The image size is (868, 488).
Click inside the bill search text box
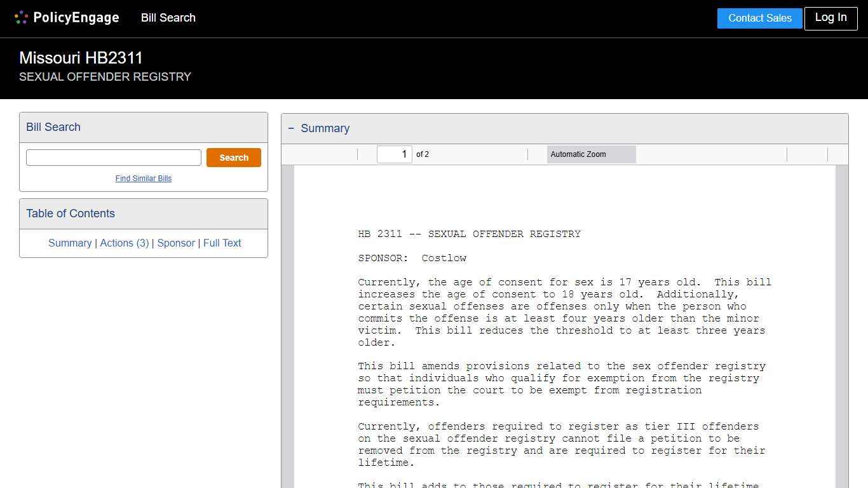[113, 157]
